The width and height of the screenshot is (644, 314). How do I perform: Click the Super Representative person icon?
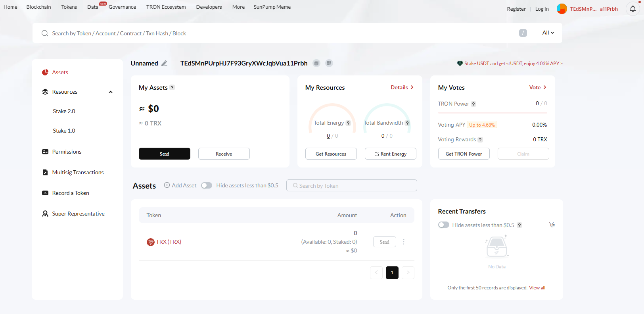45,214
